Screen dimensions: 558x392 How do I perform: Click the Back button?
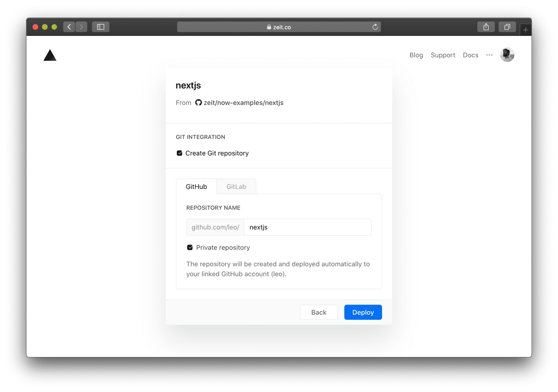(319, 312)
